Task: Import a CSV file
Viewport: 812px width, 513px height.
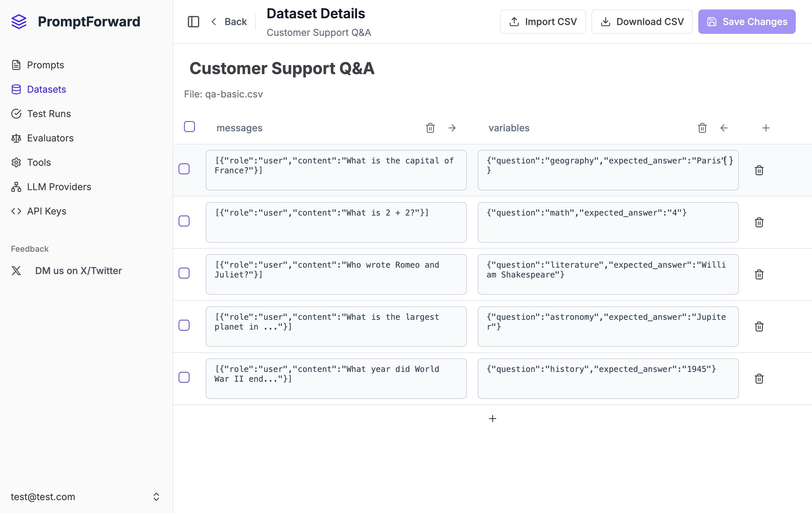Action: [x=543, y=21]
